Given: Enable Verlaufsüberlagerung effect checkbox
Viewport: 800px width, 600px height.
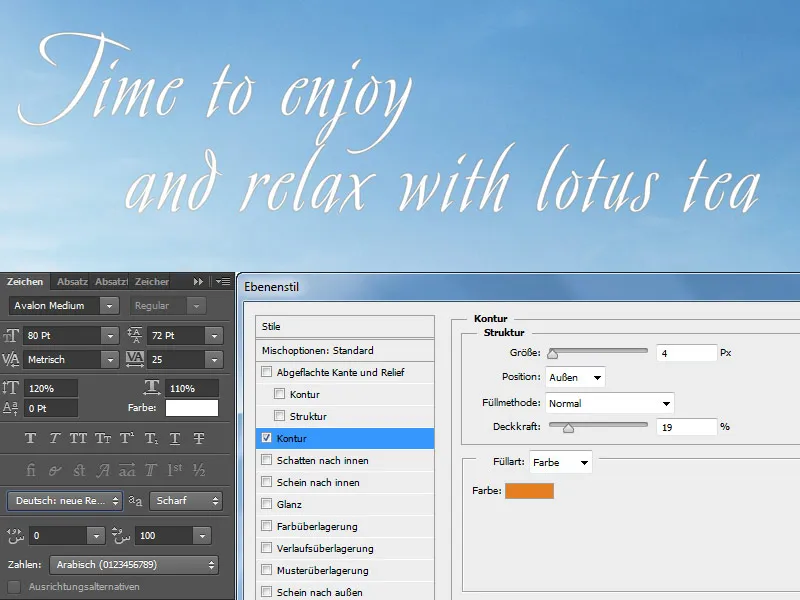Looking at the screenshot, I should (x=266, y=547).
